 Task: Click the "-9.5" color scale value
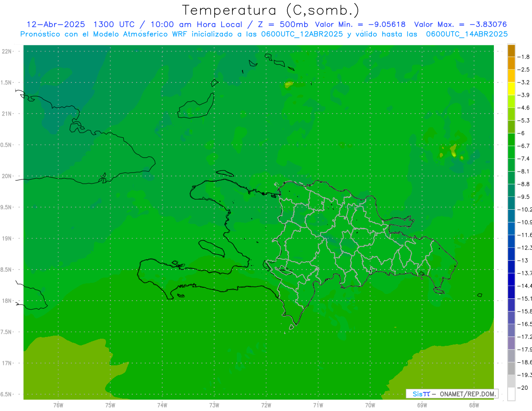point(524,197)
